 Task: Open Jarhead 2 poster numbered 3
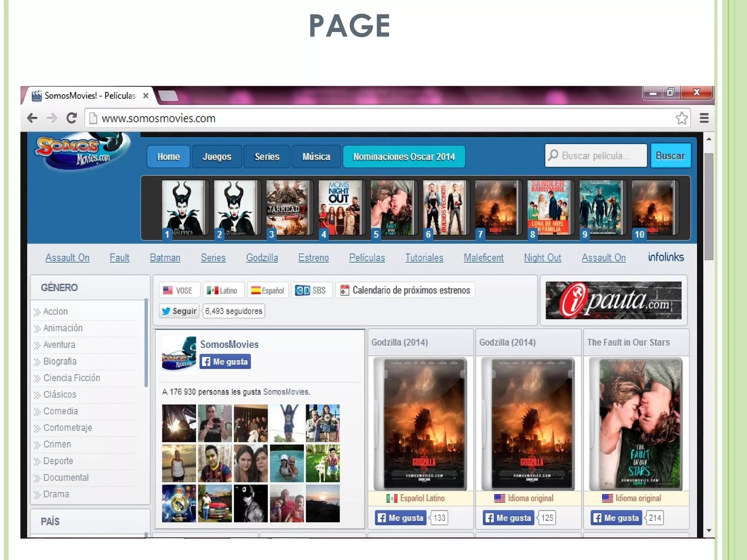(x=287, y=208)
